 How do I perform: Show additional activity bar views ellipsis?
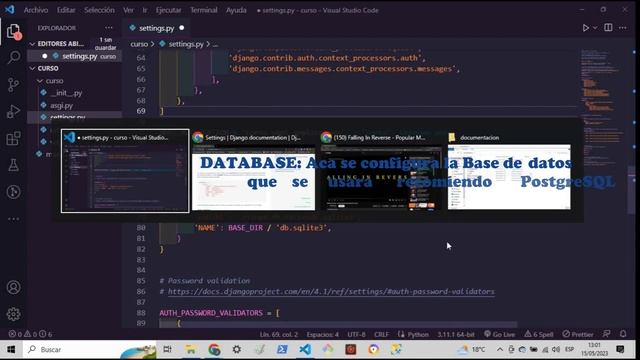pyautogui.click(x=13, y=219)
